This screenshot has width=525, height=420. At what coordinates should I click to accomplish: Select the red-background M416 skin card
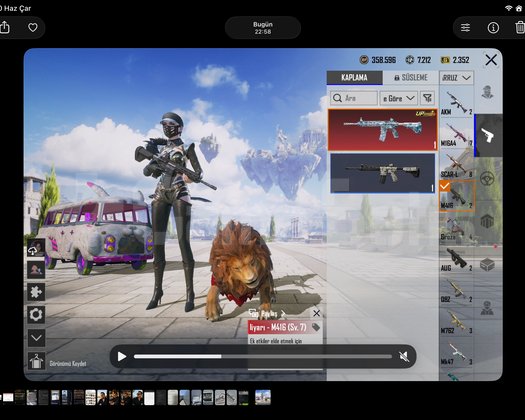383,130
